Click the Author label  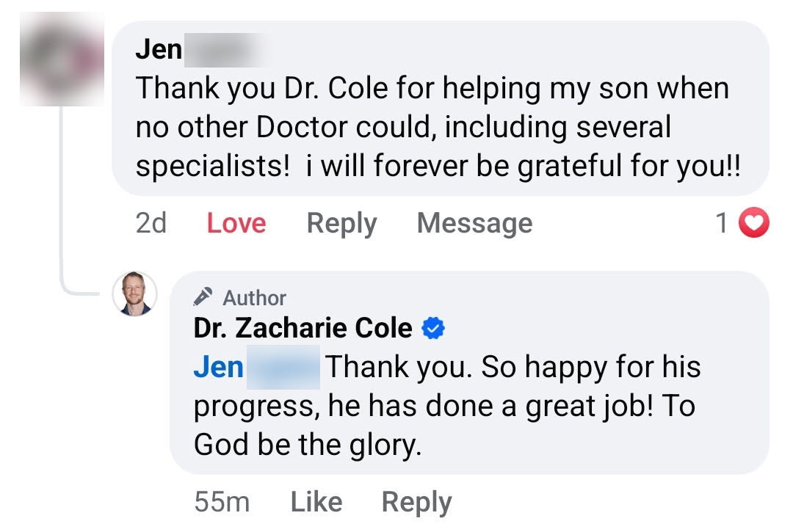click(x=254, y=298)
